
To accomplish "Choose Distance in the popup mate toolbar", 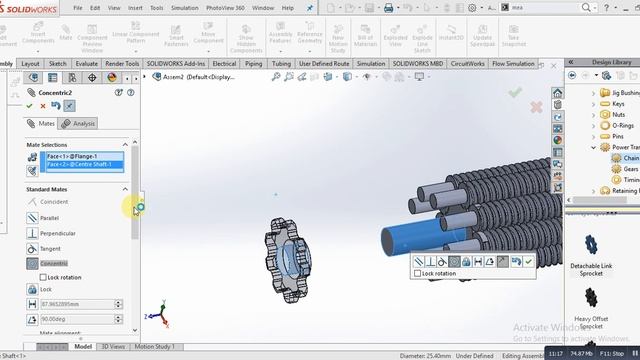I will pyautogui.click(x=478, y=261).
